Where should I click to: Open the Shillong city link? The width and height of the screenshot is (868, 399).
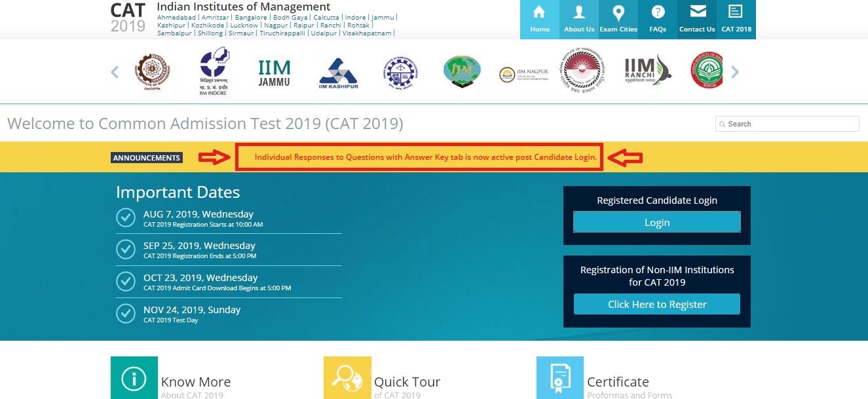pyautogui.click(x=211, y=33)
